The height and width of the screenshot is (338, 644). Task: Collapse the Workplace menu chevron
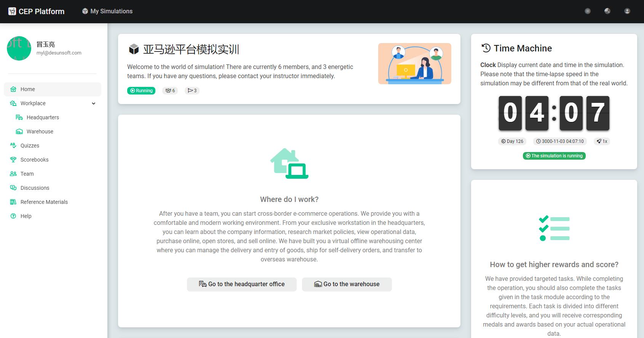pos(94,103)
